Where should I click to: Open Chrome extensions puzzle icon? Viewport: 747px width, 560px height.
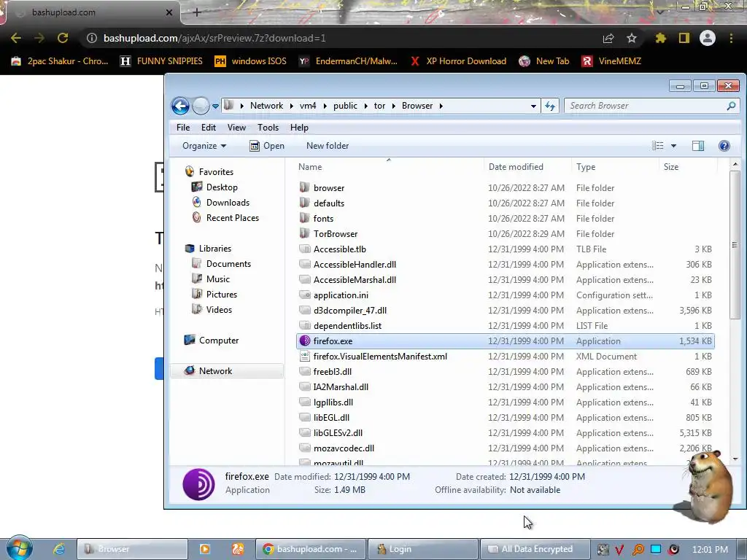click(660, 38)
